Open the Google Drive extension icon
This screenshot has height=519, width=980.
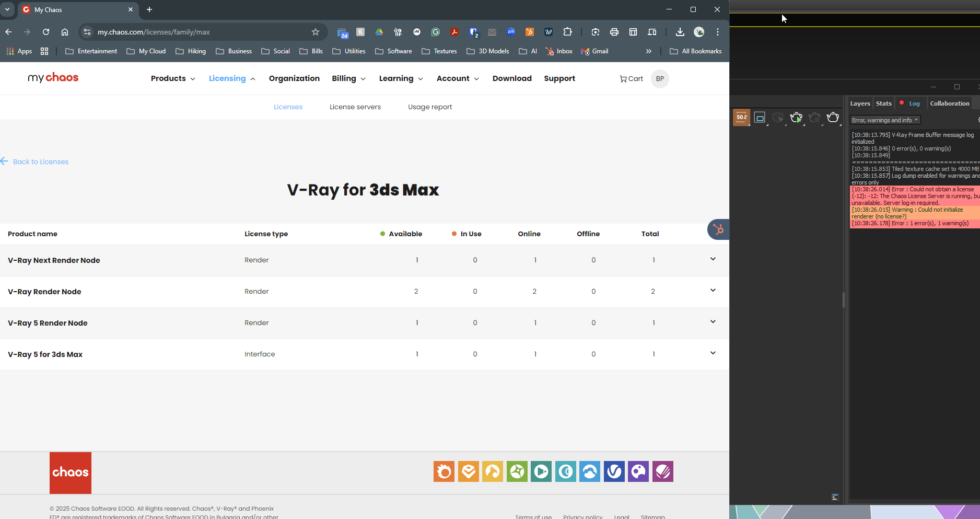[x=379, y=32]
